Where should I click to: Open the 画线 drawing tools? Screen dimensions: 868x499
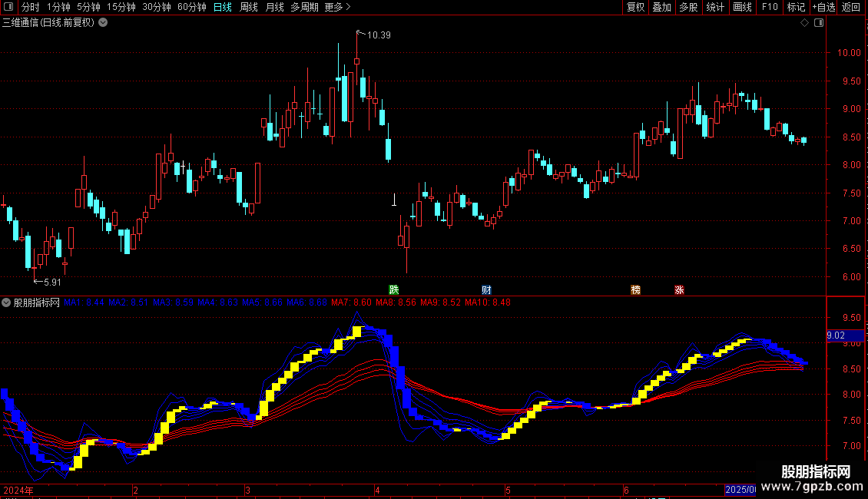742,7
